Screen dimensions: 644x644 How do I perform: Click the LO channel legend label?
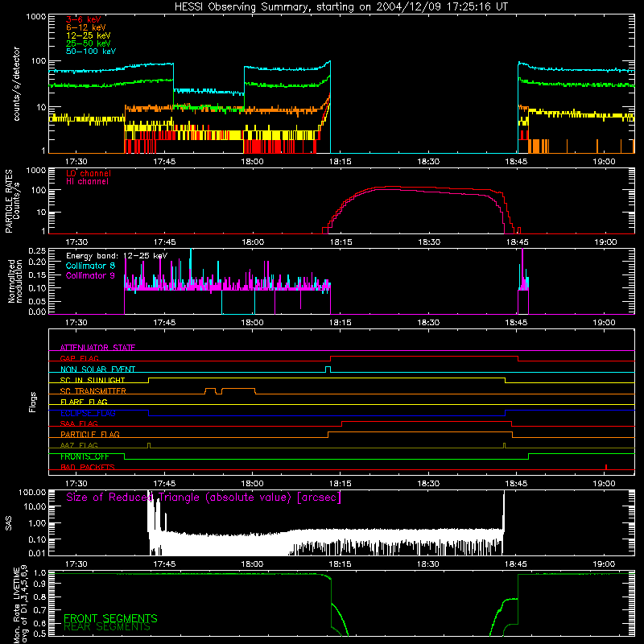point(88,173)
